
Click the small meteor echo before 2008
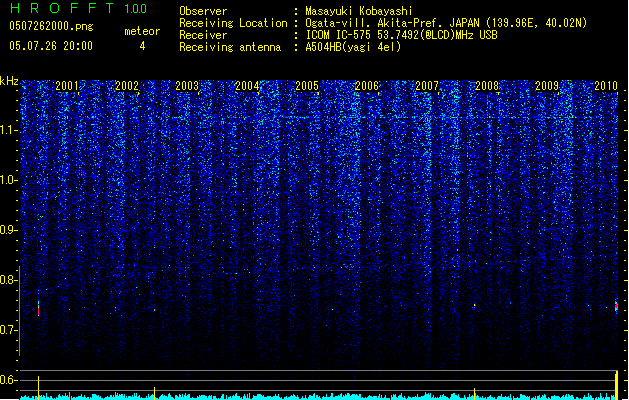474,305
